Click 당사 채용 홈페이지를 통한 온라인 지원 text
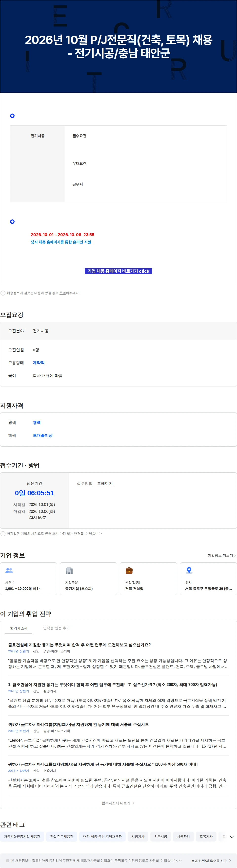 pos(61,242)
